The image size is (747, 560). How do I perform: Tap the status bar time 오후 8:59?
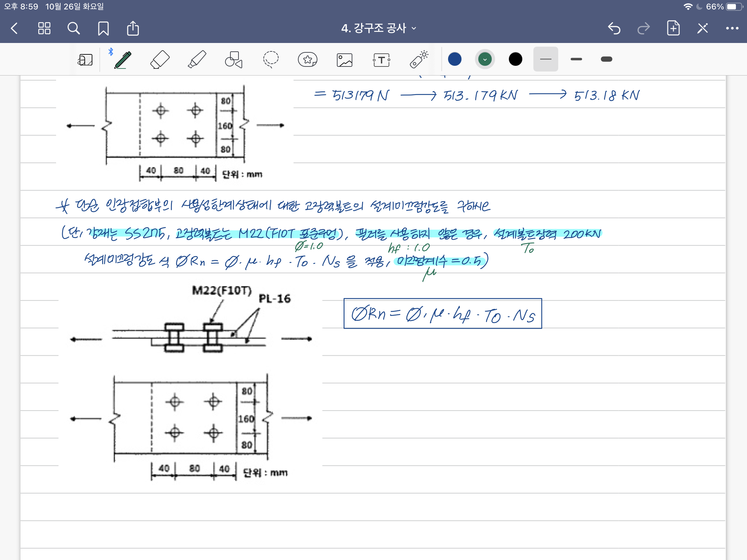pos(21,7)
